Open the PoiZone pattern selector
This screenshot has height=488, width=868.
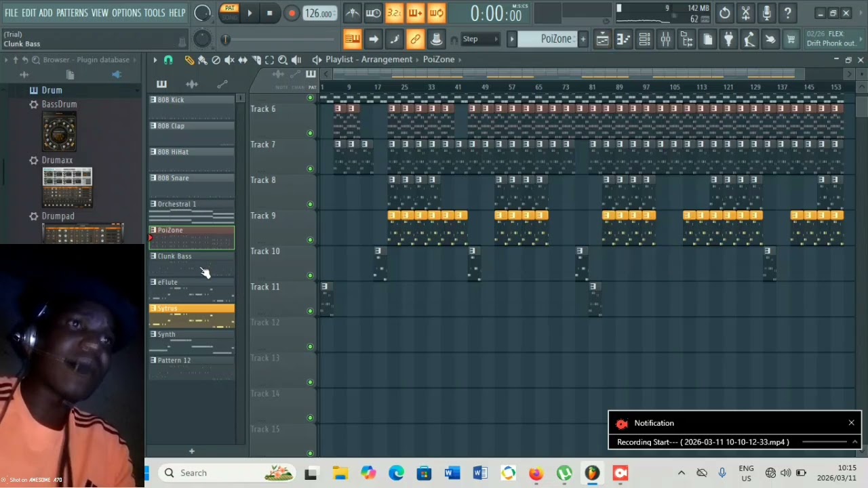(x=547, y=39)
